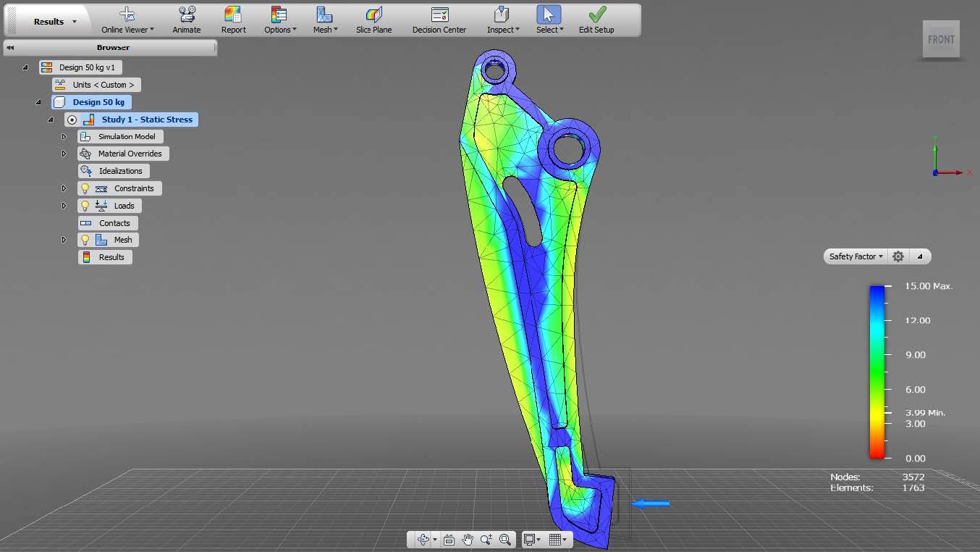Viewport: 980px width, 552px height.
Task: Click the Mesh toolbar icon
Action: tap(324, 14)
